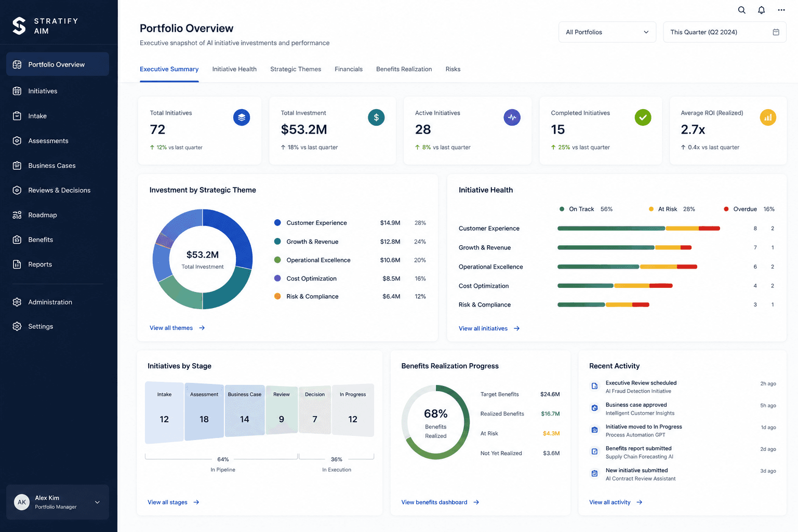The width and height of the screenshot is (798, 532).
Task: Click the Total Initiatives layers icon
Action: 242,117
